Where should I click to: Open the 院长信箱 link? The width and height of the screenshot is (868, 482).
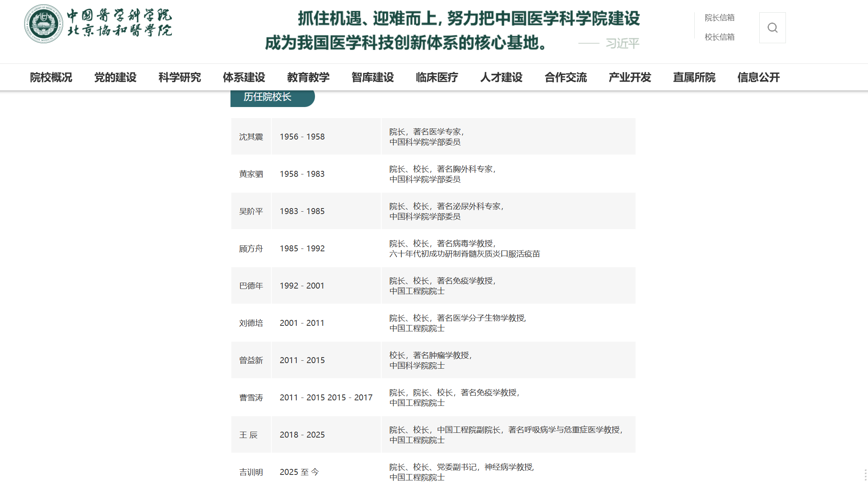719,18
